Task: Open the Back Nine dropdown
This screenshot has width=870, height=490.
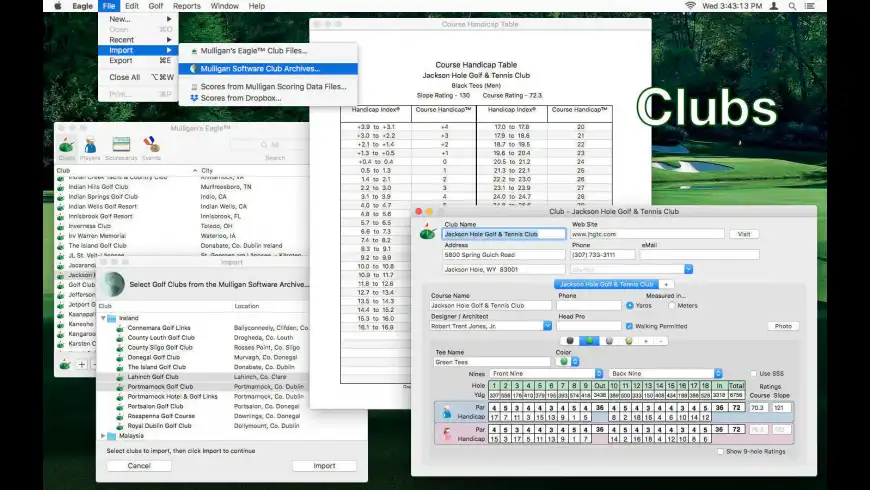Action: [666, 373]
